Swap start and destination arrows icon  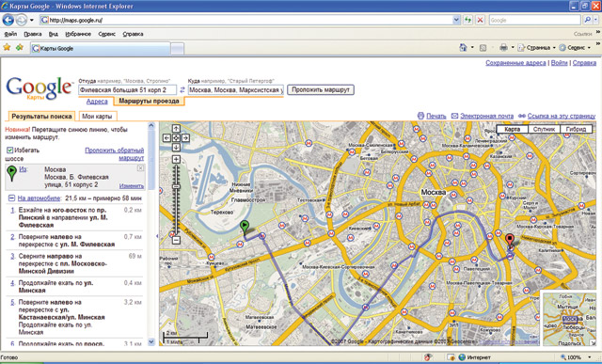click(182, 90)
